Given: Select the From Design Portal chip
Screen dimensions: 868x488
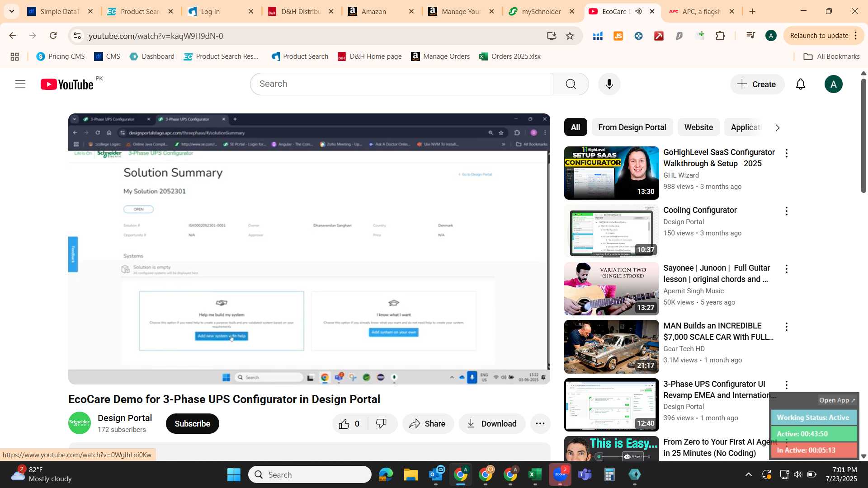Looking at the screenshot, I should [632, 127].
